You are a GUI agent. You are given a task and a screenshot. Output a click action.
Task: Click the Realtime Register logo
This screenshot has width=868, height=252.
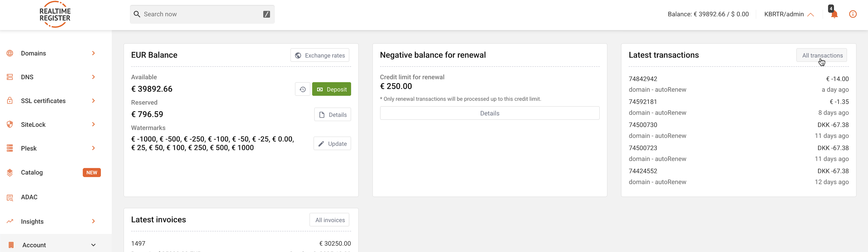pyautogui.click(x=55, y=15)
